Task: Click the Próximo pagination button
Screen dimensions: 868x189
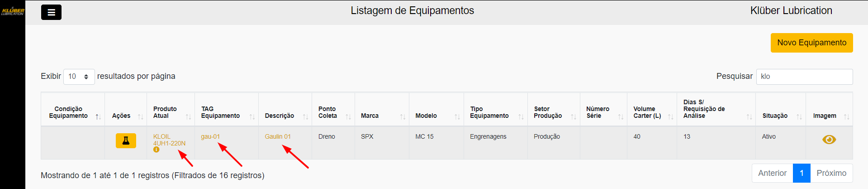Action: pyautogui.click(x=831, y=173)
